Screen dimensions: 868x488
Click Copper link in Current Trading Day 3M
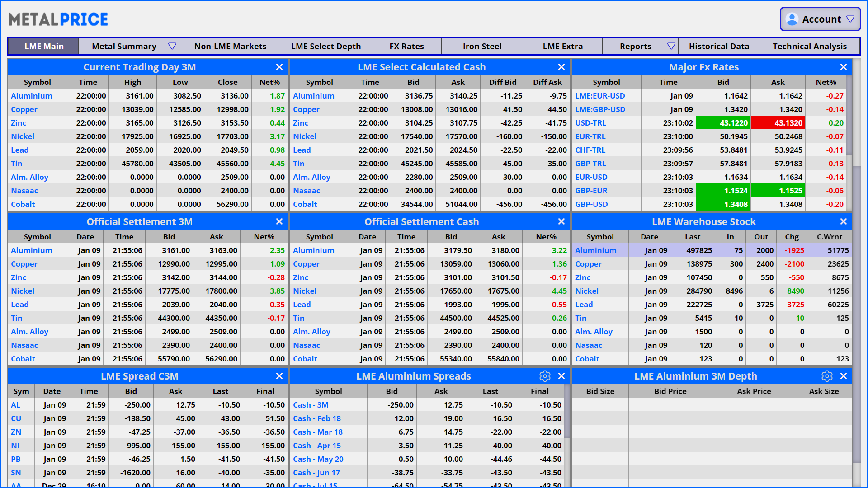24,109
